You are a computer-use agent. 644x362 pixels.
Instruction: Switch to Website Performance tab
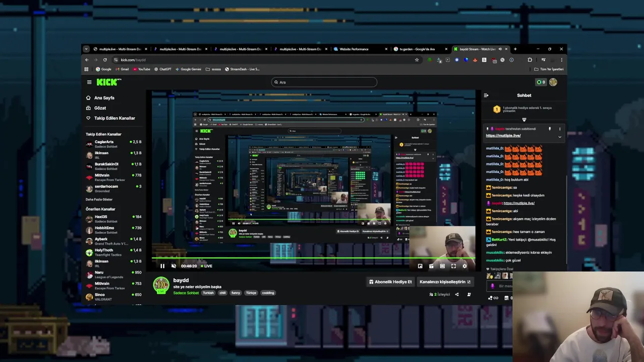click(x=361, y=49)
